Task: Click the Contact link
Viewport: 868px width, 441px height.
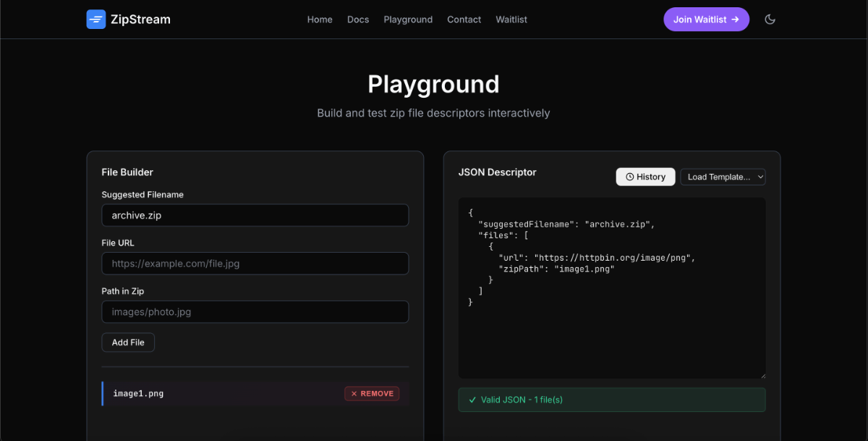Action: pos(464,20)
